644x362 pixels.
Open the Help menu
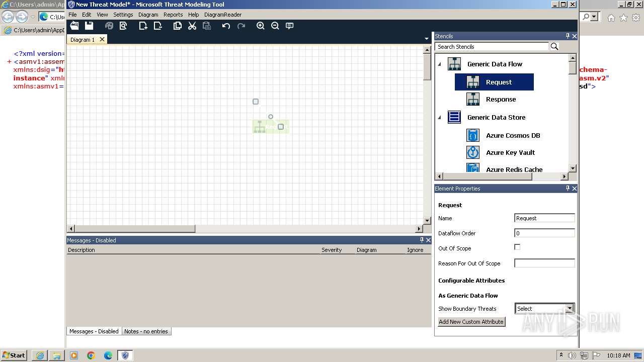pos(194,15)
